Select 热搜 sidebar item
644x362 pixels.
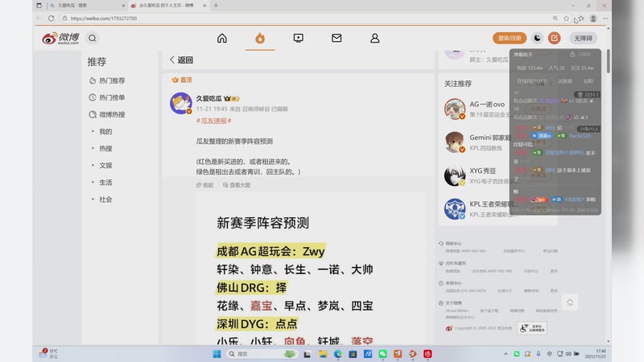(105, 148)
